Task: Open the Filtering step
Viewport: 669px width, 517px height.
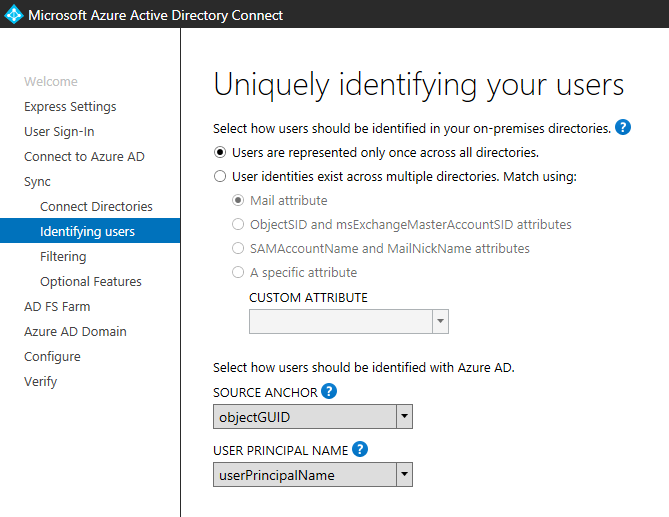Action: click(63, 256)
